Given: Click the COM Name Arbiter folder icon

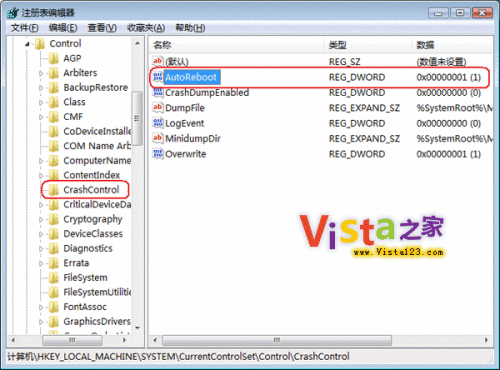Looking at the screenshot, I should (54, 146).
